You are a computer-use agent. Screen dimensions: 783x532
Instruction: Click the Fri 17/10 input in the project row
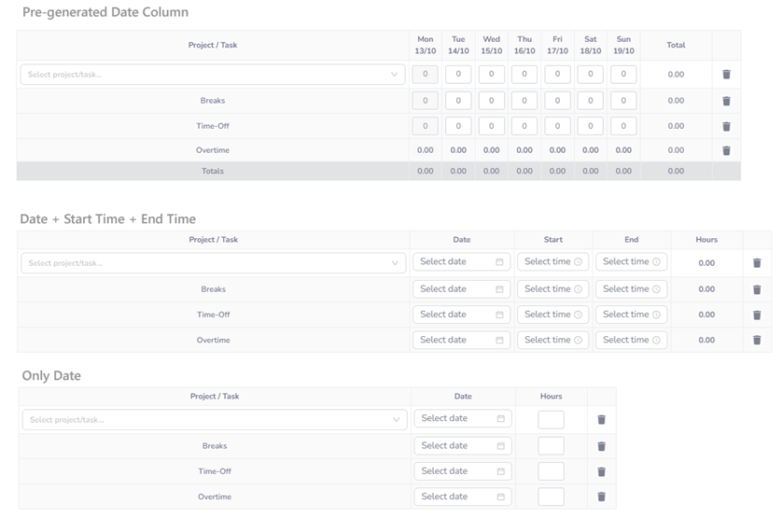tap(557, 75)
